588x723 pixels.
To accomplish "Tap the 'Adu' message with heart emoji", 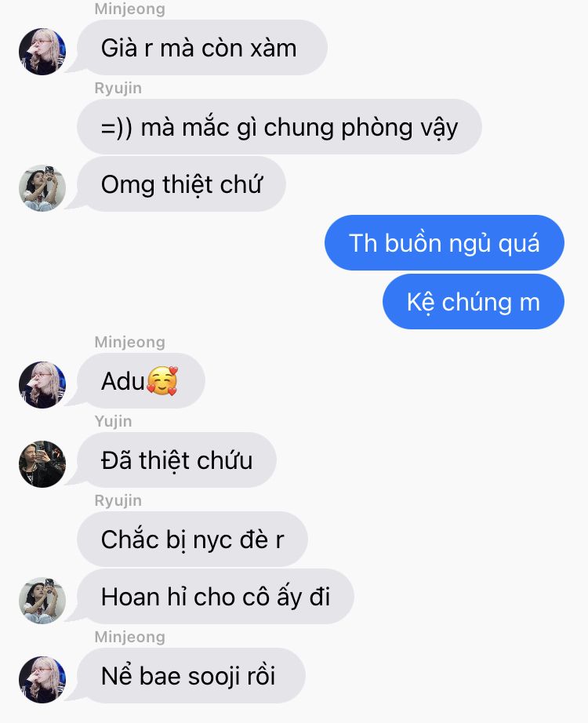I will tap(140, 381).
